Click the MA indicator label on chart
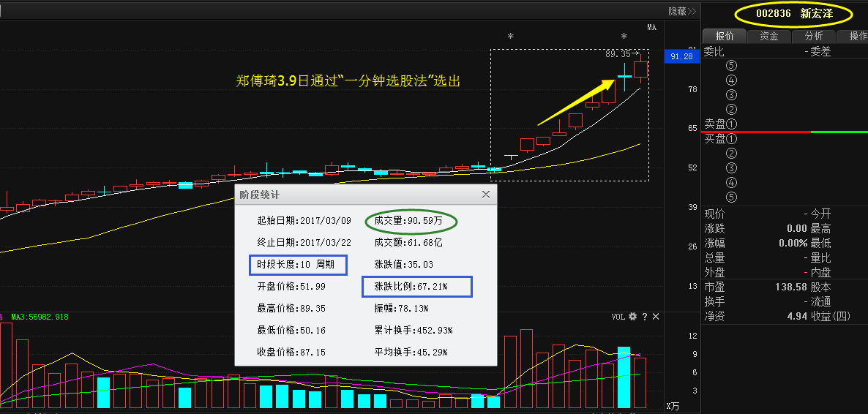This screenshot has height=414, width=868. click(651, 28)
